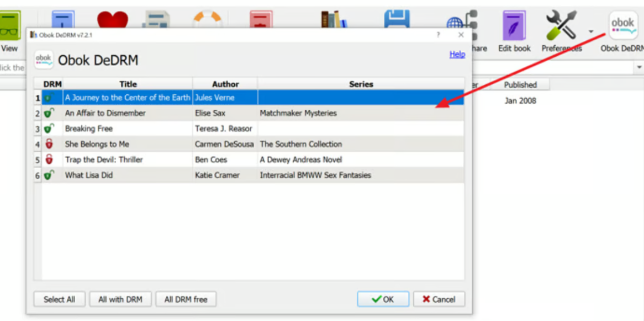644x321 pixels.
Task: Click the Obok logo in dialog header
Action: [44, 60]
